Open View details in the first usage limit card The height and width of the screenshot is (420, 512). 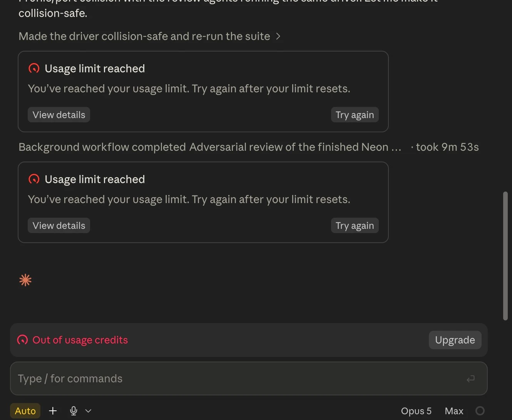(x=59, y=115)
